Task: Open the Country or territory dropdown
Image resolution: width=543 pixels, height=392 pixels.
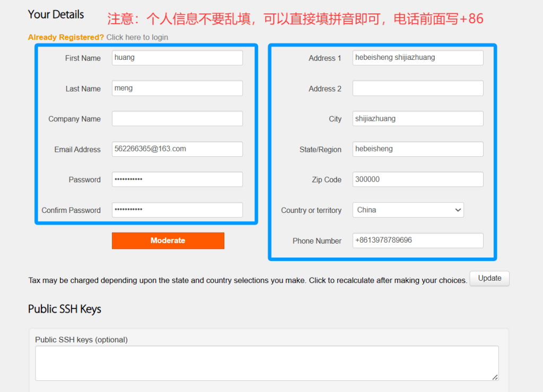Action: click(x=407, y=210)
